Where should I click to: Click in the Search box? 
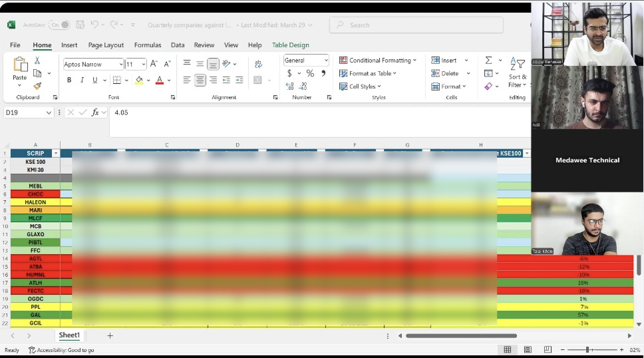pos(416,25)
